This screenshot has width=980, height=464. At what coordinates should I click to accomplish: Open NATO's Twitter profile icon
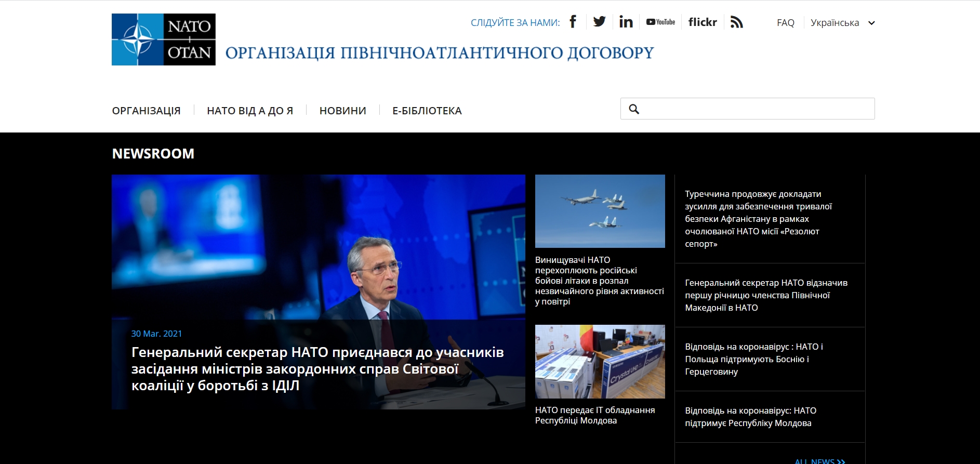[599, 22]
